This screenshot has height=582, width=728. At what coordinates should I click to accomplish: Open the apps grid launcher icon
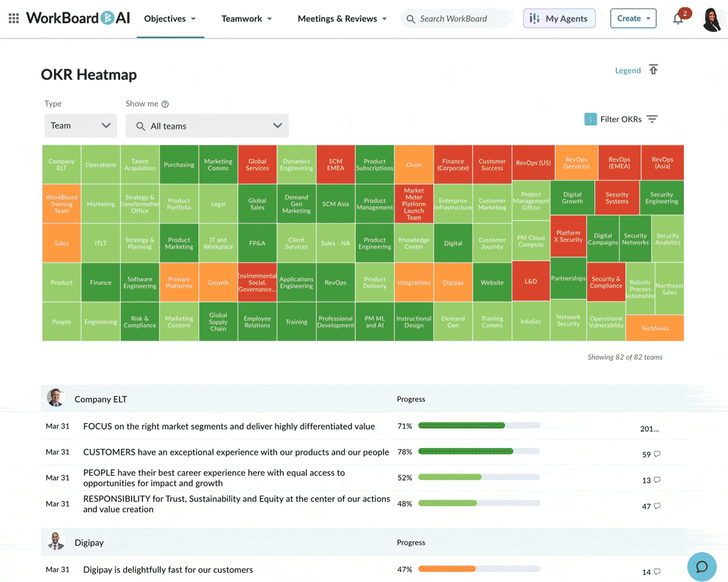pos(13,19)
